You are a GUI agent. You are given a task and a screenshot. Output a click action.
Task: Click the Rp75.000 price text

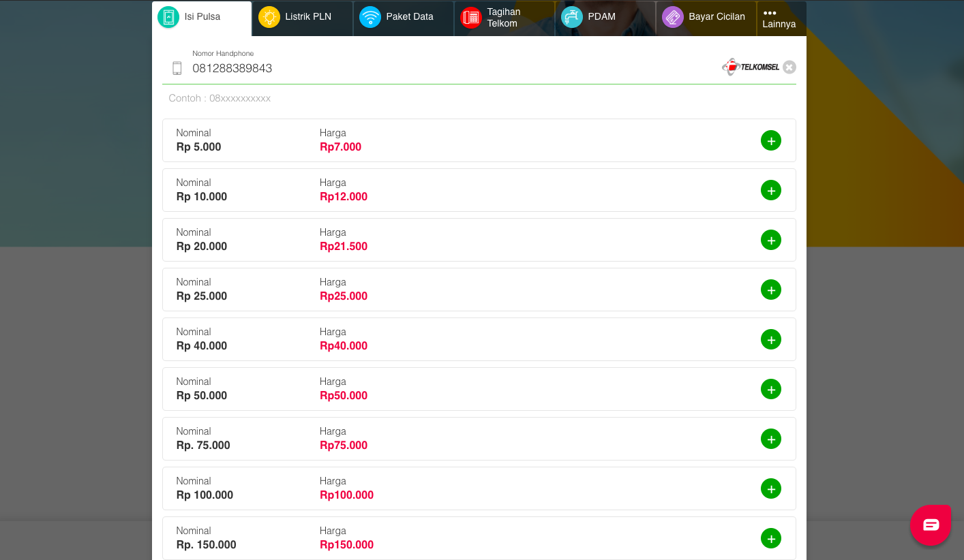(x=344, y=446)
